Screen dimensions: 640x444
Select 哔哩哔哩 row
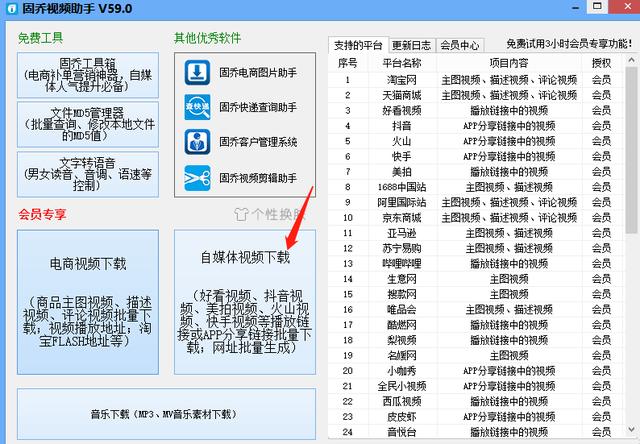(476, 264)
